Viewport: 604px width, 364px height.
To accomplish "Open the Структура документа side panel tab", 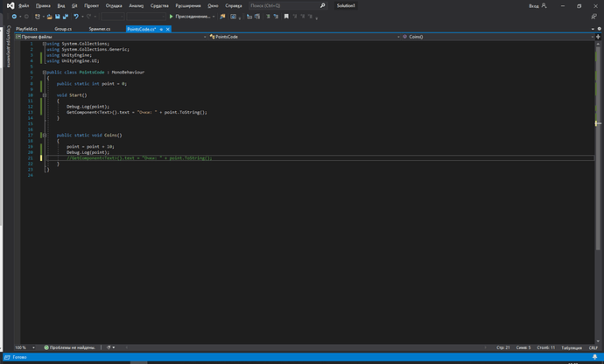I will pos(9,45).
